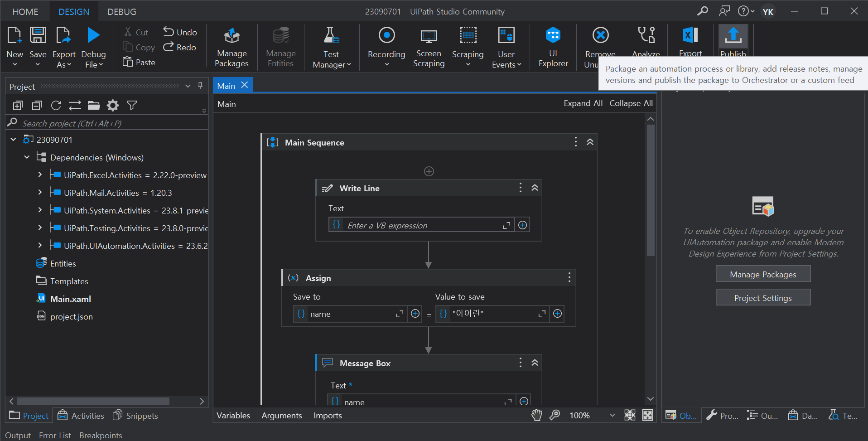Open Project panel options dropdown arrow
Viewport: 868px width, 441px height.
click(188, 86)
